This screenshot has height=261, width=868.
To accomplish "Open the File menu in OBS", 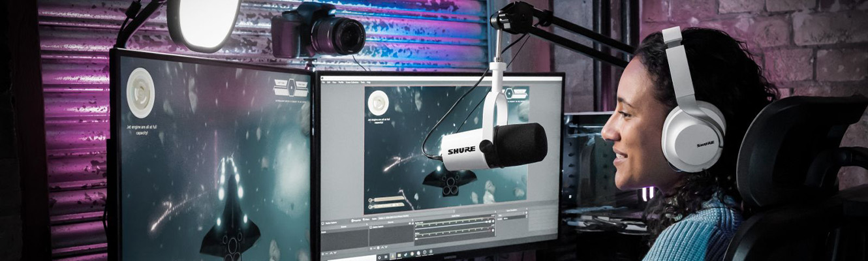I will (x=323, y=82).
